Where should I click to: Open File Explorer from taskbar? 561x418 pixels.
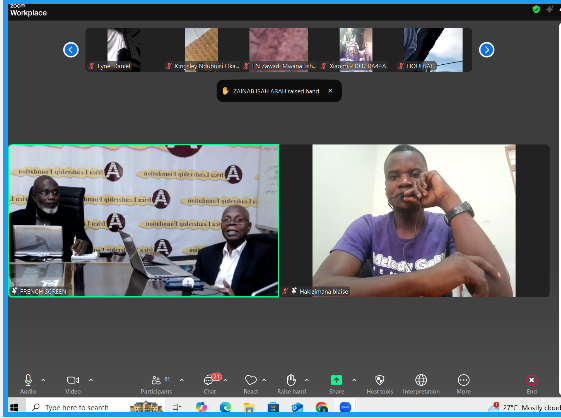coord(249,407)
